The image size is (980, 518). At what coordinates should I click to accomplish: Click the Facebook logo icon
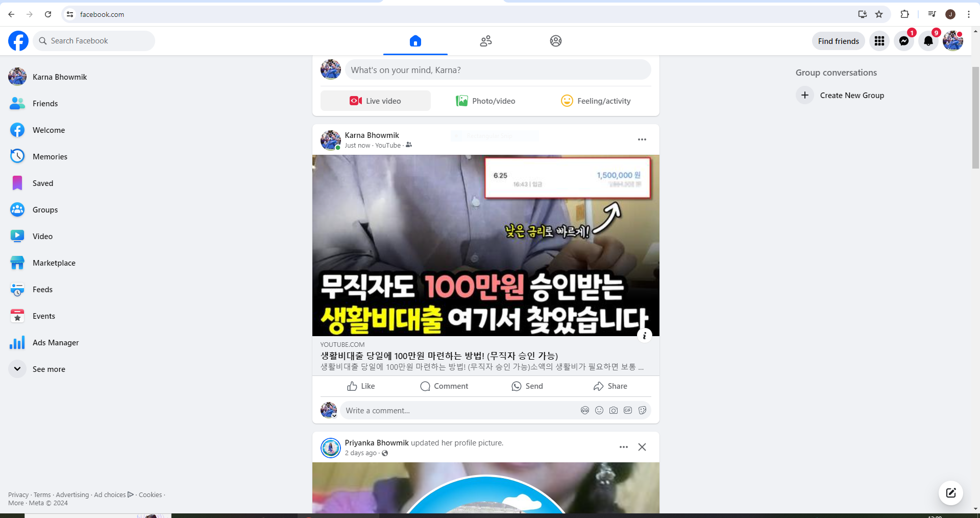(18, 41)
